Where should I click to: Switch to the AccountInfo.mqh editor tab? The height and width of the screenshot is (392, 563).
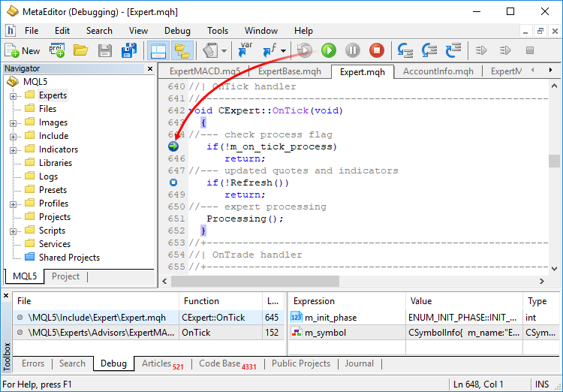pos(438,71)
